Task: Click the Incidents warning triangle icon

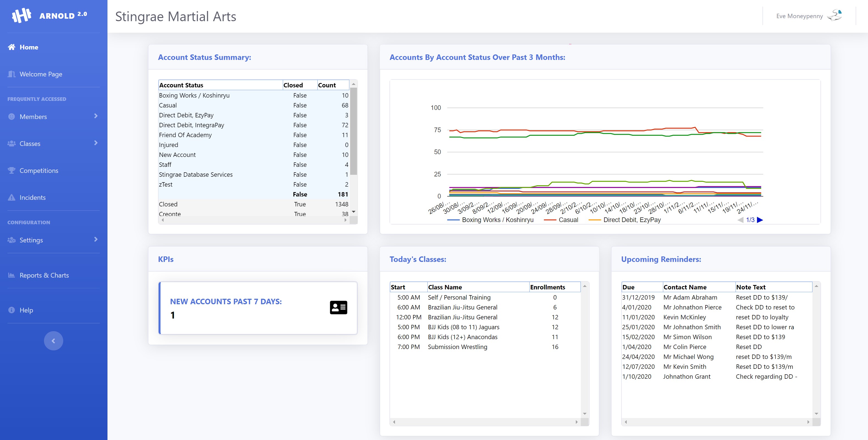Action: (12, 197)
